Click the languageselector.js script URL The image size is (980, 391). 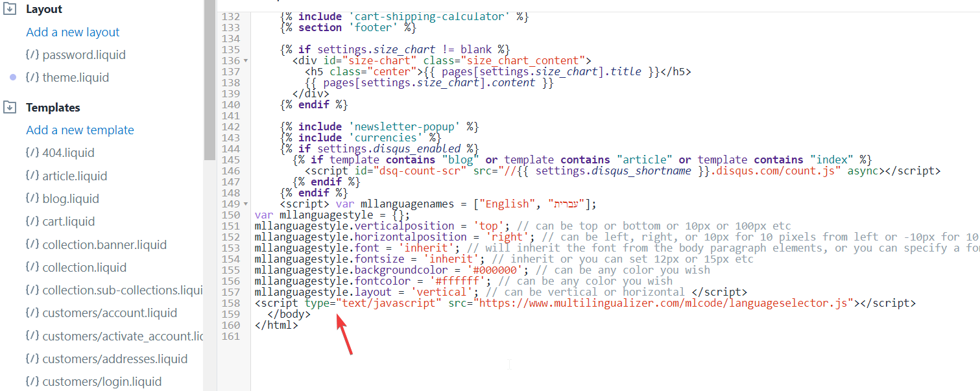[x=664, y=303]
